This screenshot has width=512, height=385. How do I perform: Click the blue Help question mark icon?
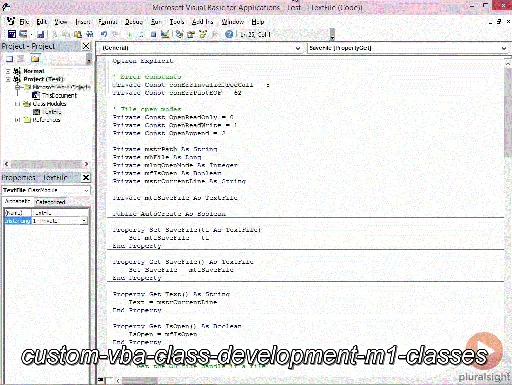(229, 34)
